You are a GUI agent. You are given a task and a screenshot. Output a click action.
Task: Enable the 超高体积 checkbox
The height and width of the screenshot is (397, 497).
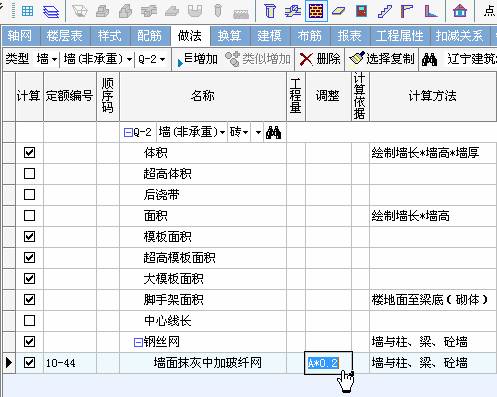pyautogui.click(x=29, y=173)
